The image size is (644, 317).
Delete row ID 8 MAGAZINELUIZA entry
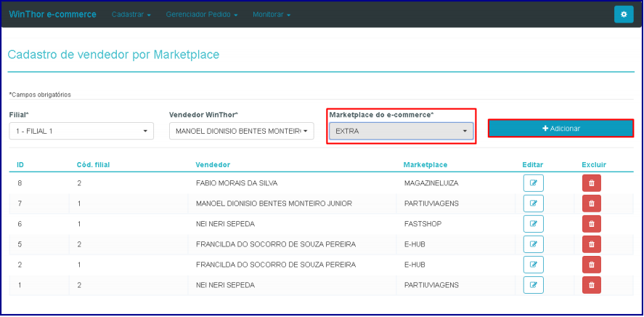pyautogui.click(x=592, y=183)
